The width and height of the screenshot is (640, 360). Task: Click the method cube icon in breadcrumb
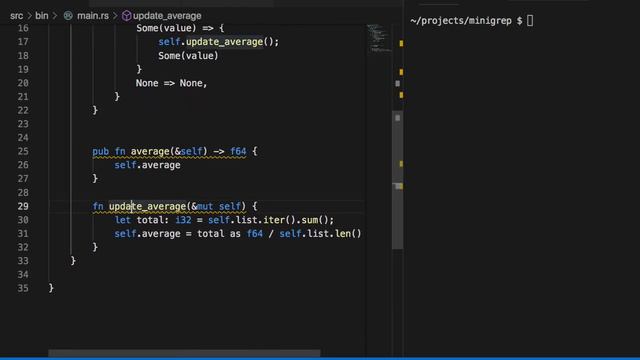(x=127, y=16)
